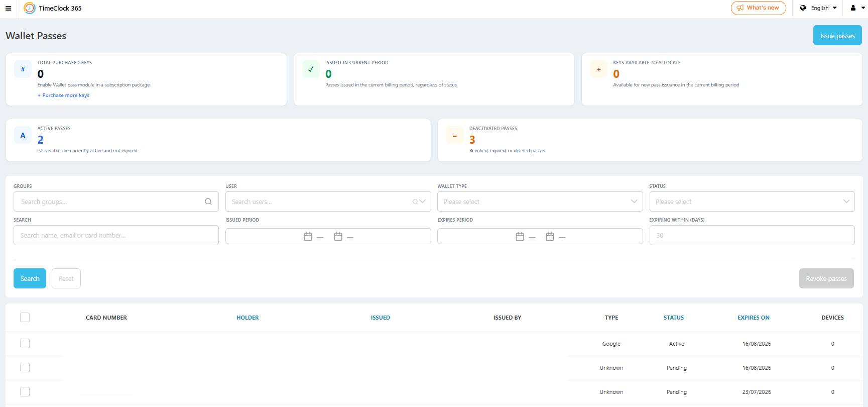This screenshot has width=868, height=407.
Task: Click the Active status cell
Action: 677,344
